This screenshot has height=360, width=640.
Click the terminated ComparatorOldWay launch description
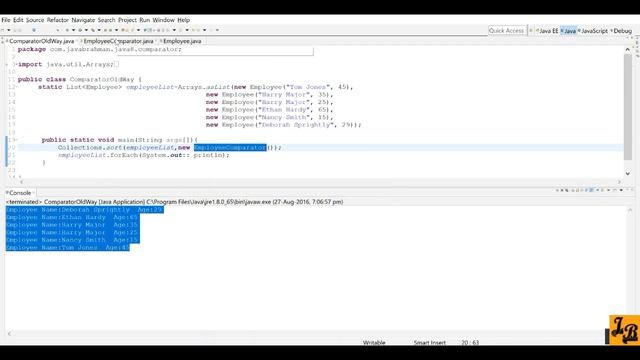click(x=174, y=202)
